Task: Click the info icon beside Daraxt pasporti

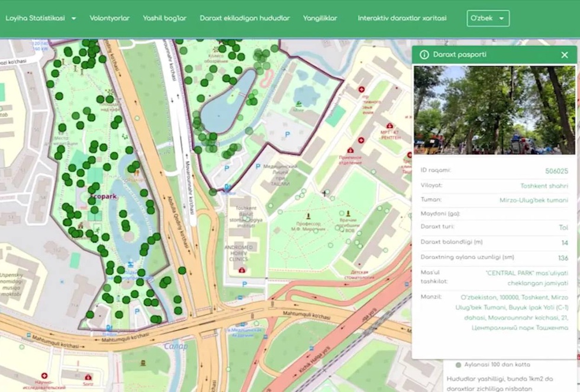Action: pyautogui.click(x=424, y=55)
